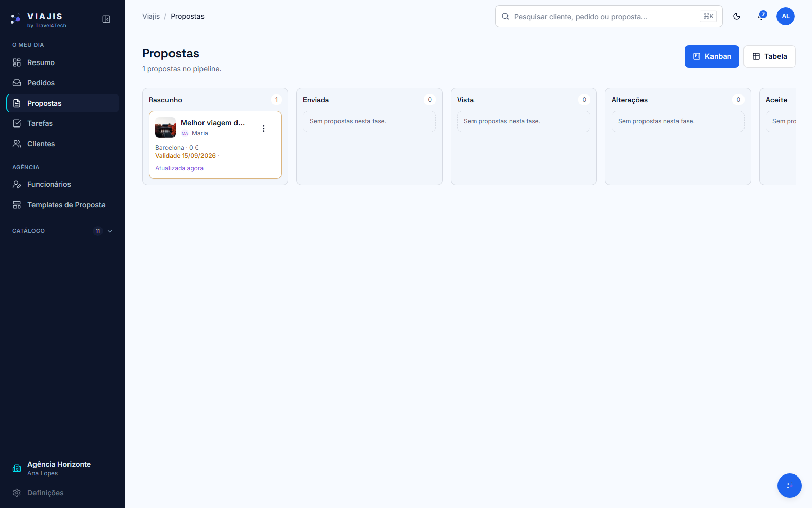The height and width of the screenshot is (508, 812).
Task: Click the Catálogo count badge 11
Action: [98, 231]
